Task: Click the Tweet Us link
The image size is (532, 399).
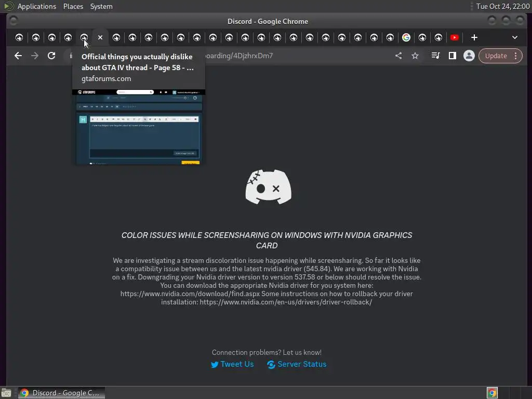Action: click(232, 364)
